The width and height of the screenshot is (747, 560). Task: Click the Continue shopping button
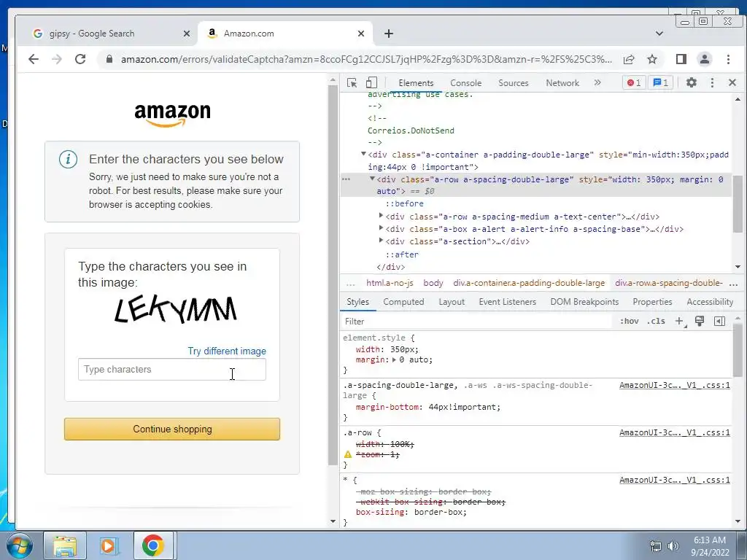point(172,429)
